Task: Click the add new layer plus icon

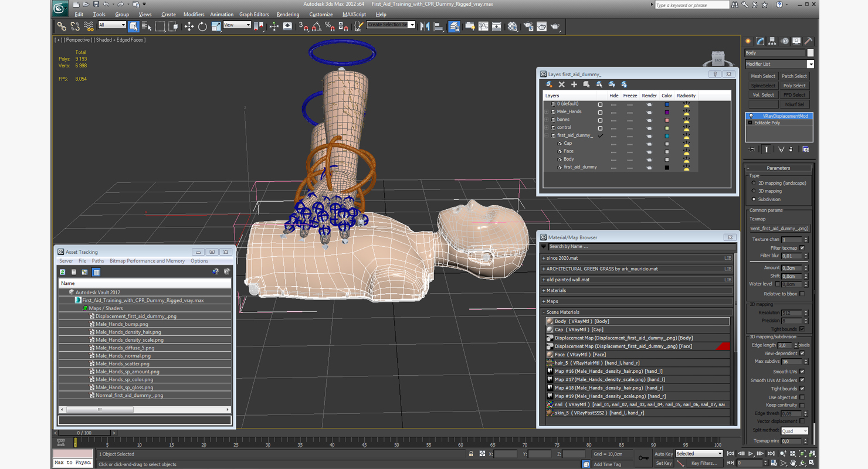Action: tap(574, 84)
